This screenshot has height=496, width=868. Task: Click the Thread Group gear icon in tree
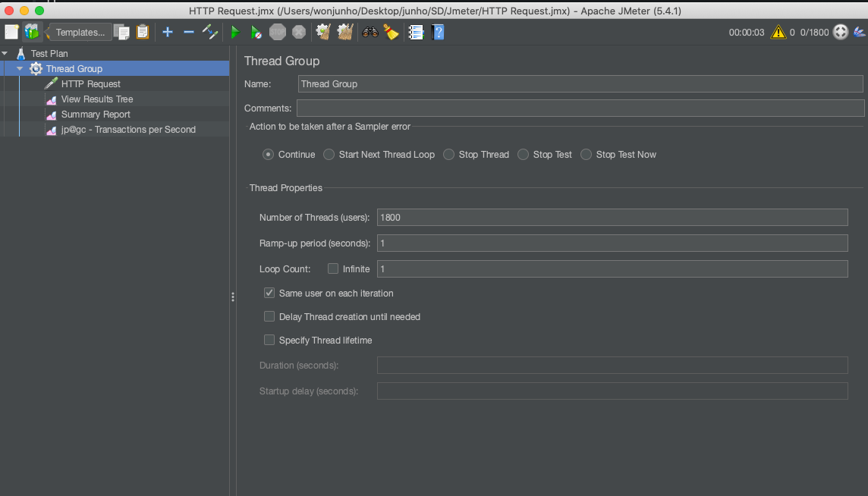(36, 69)
